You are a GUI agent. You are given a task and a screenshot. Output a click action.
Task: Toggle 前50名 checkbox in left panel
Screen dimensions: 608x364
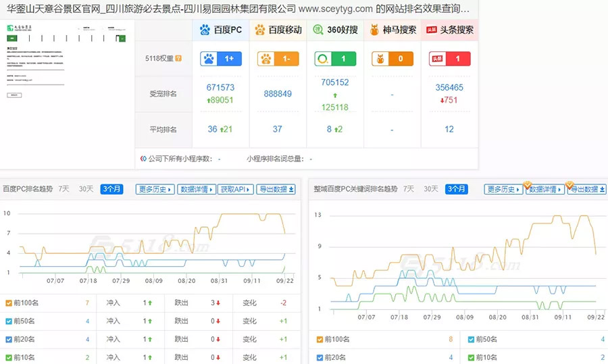(x=9, y=321)
